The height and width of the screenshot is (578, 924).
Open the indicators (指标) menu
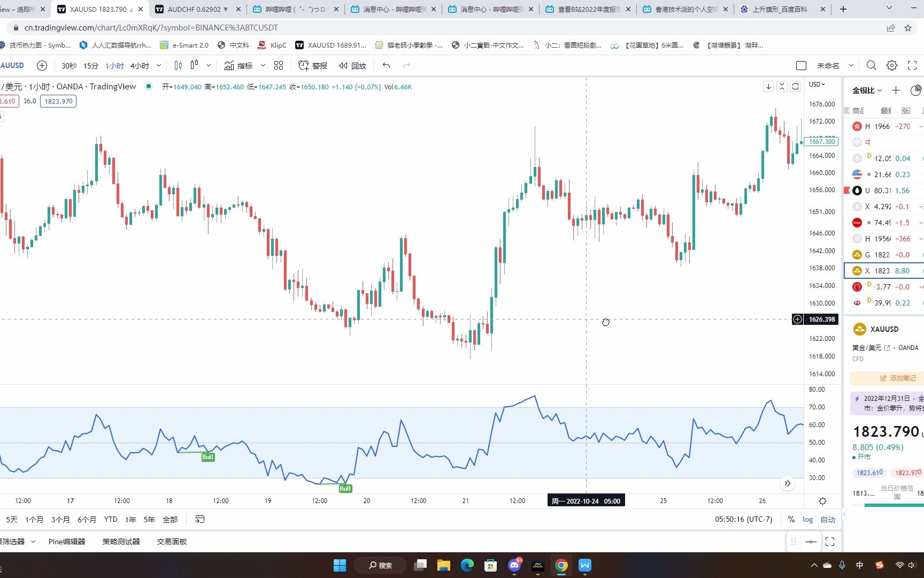pyautogui.click(x=238, y=65)
